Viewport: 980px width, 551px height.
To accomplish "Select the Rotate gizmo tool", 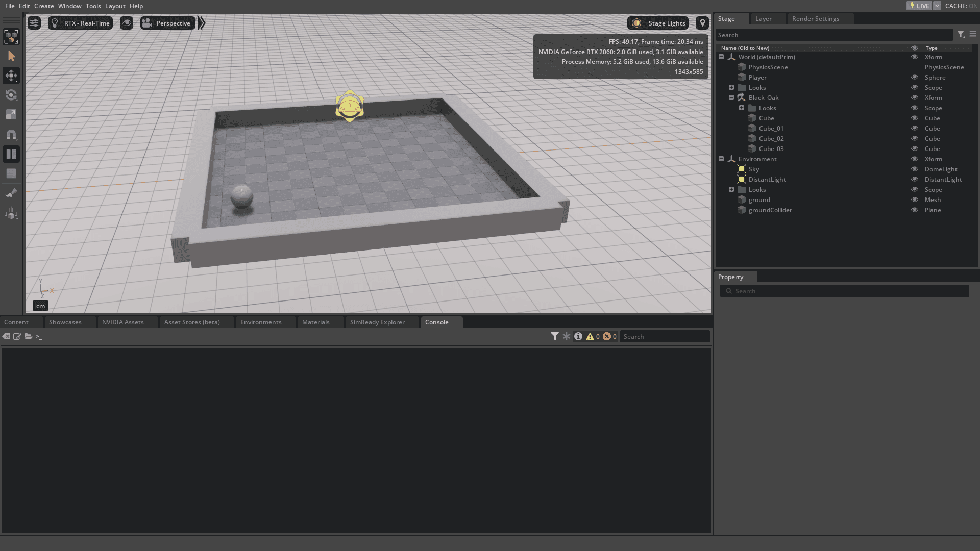I will pyautogui.click(x=11, y=95).
